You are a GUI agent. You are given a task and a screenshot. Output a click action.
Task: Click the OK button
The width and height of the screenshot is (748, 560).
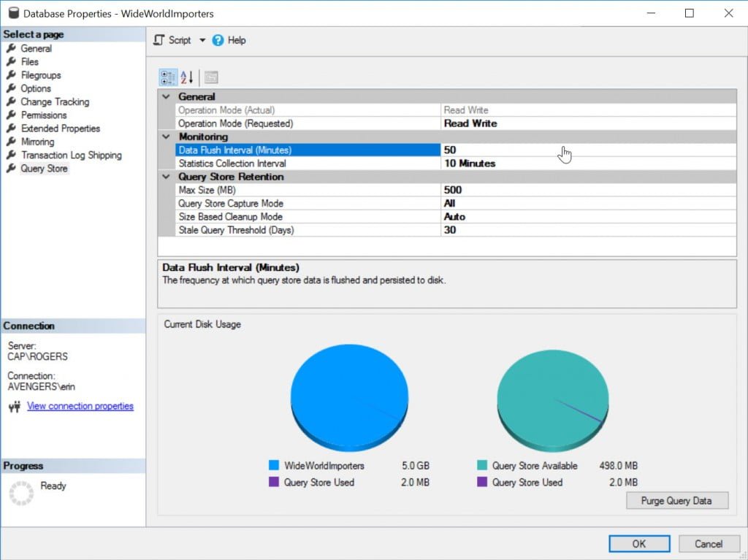tap(638, 544)
